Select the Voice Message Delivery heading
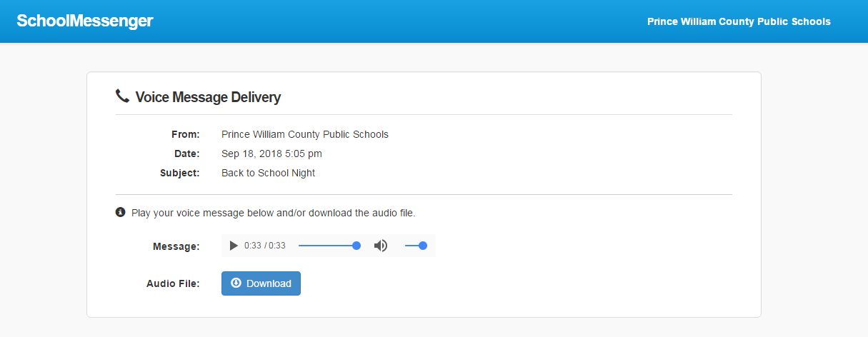 tap(208, 97)
